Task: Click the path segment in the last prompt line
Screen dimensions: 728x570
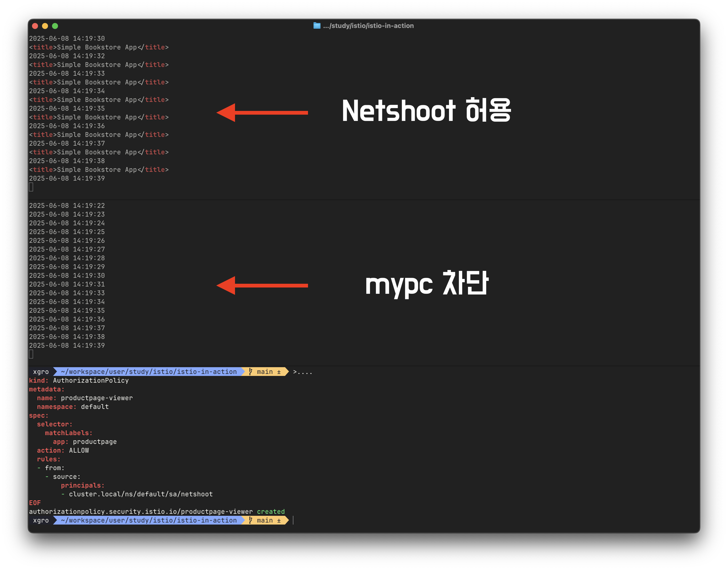Action: (149, 520)
